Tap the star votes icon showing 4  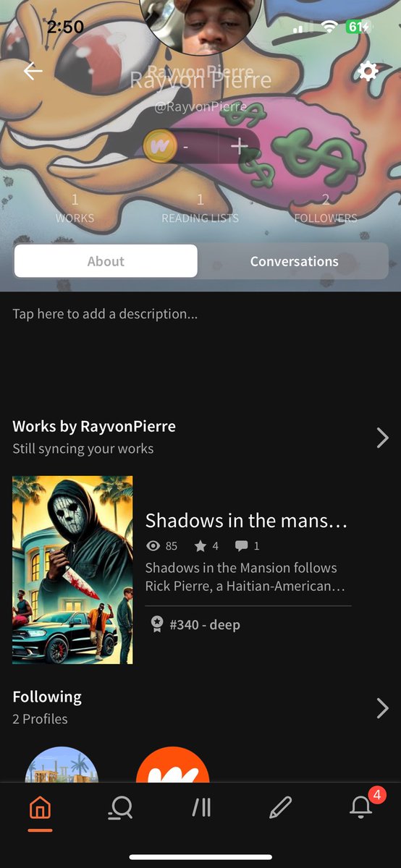tap(200, 546)
